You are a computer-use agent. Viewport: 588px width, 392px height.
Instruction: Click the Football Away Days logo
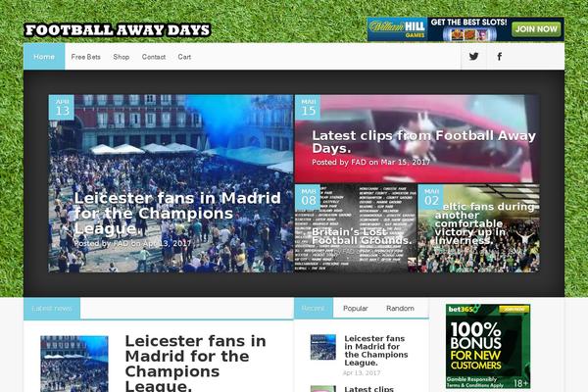118,30
